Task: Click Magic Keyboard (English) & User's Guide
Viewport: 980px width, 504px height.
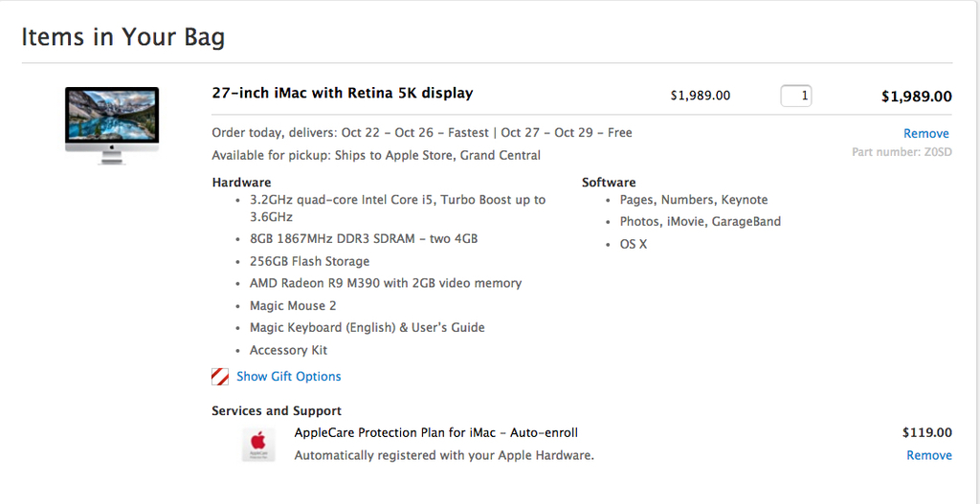Action: pyautogui.click(x=367, y=327)
